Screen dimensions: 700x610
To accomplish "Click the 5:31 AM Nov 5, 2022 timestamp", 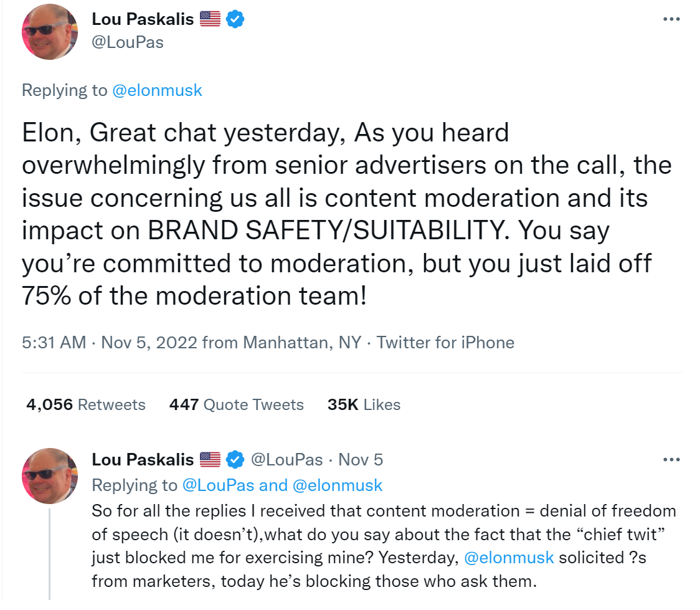I will pyautogui.click(x=109, y=342).
